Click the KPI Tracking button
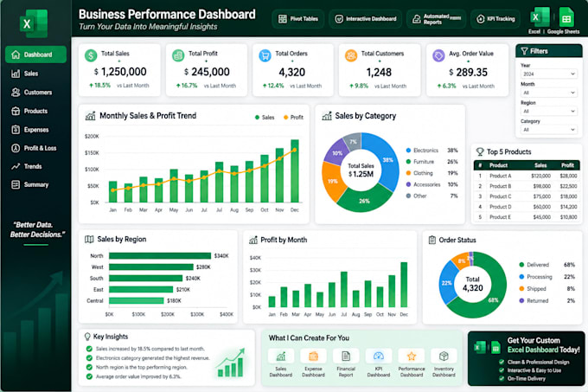The image size is (588, 392). [x=495, y=19]
